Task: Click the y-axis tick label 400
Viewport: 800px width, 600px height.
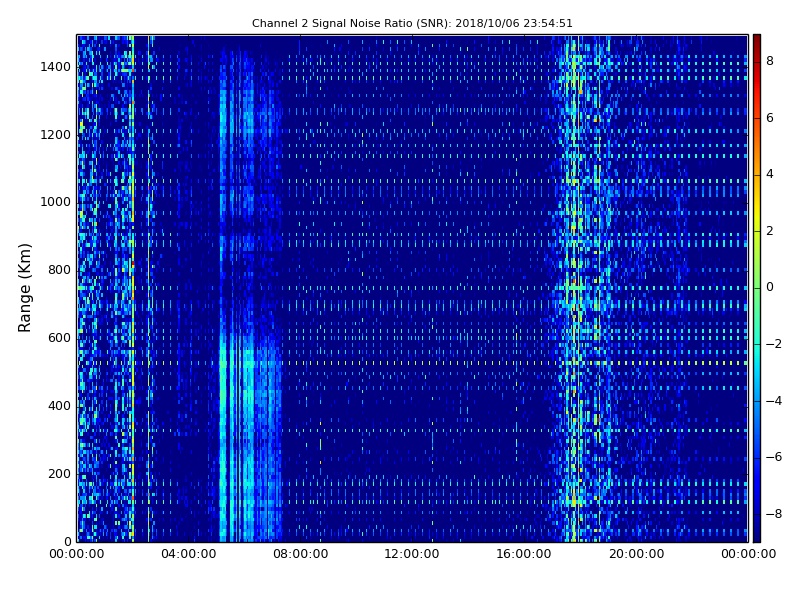Action: [x=59, y=406]
